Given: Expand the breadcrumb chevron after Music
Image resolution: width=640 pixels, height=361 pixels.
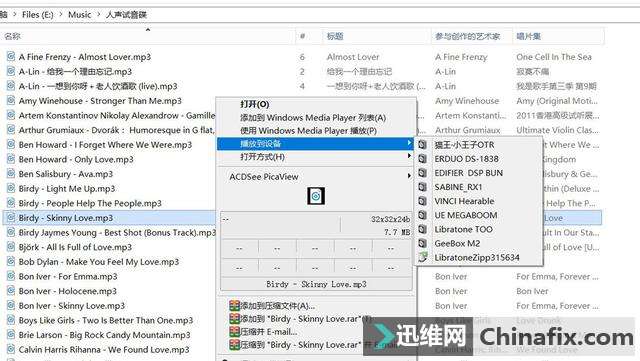Looking at the screenshot, I should 98,15.
